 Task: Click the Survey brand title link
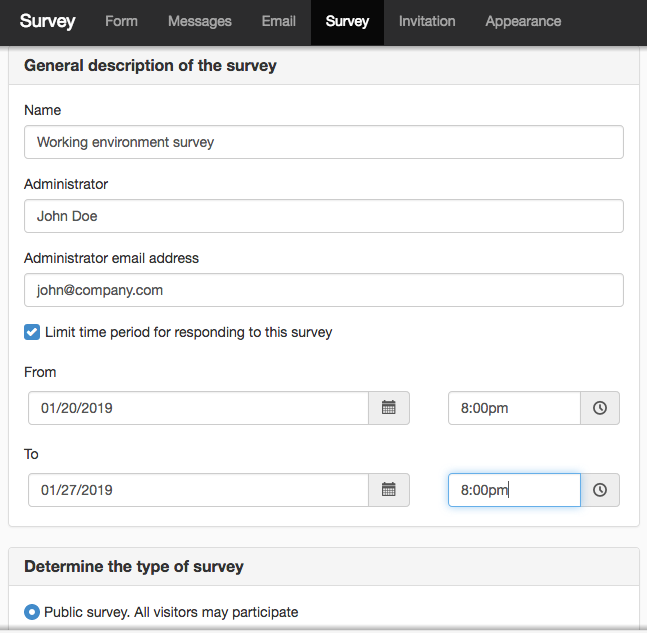(47, 21)
